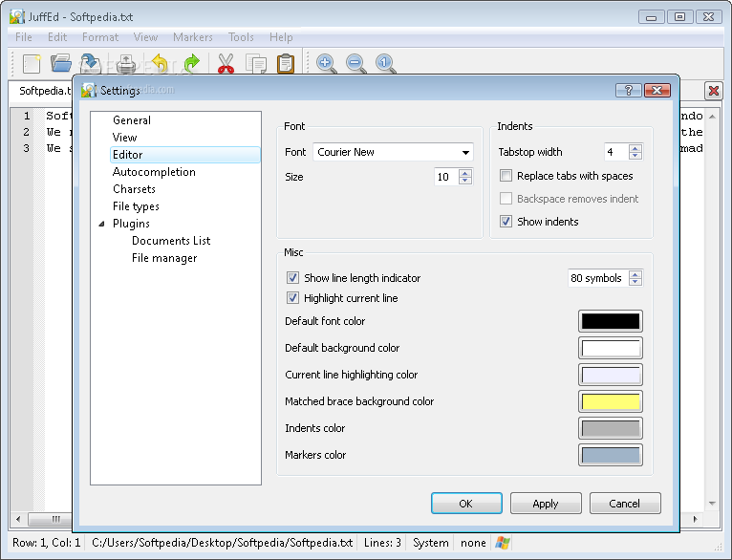Screen dimensions: 732x560
Task: Click the Save file toolbar icon
Action: tap(90, 63)
